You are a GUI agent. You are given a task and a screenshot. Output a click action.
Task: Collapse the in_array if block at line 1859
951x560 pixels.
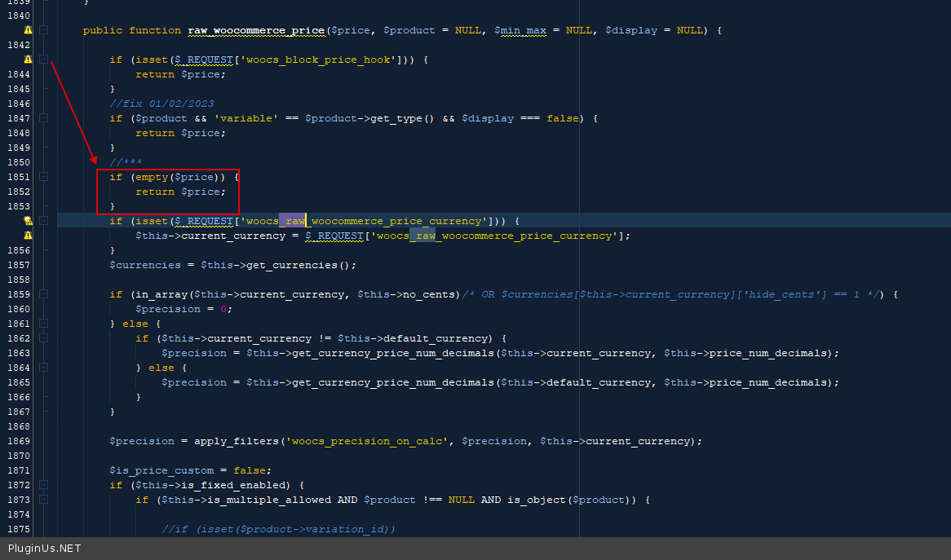[44, 294]
